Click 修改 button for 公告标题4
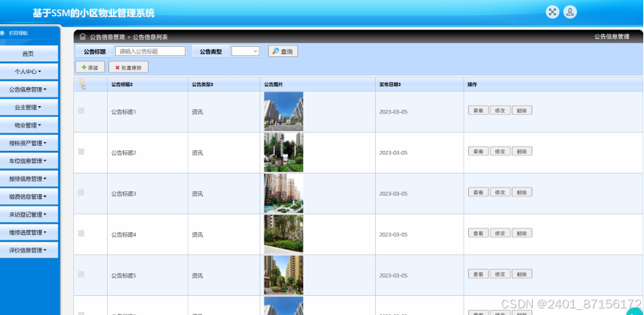This screenshot has height=315, width=644. [x=500, y=233]
